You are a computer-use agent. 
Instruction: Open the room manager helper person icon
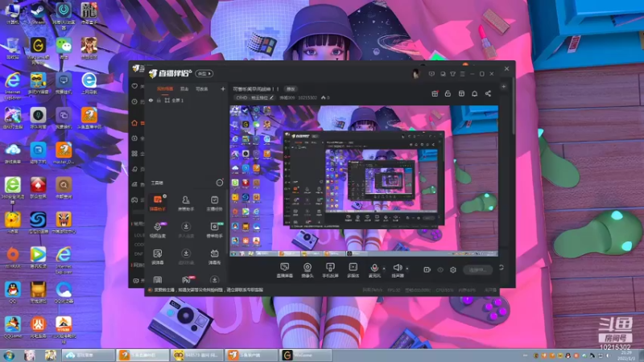coord(186,203)
